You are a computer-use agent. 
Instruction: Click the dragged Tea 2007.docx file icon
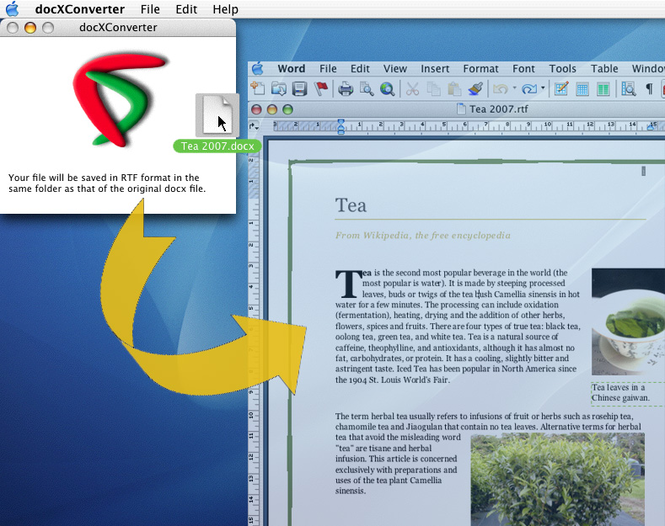point(217,115)
